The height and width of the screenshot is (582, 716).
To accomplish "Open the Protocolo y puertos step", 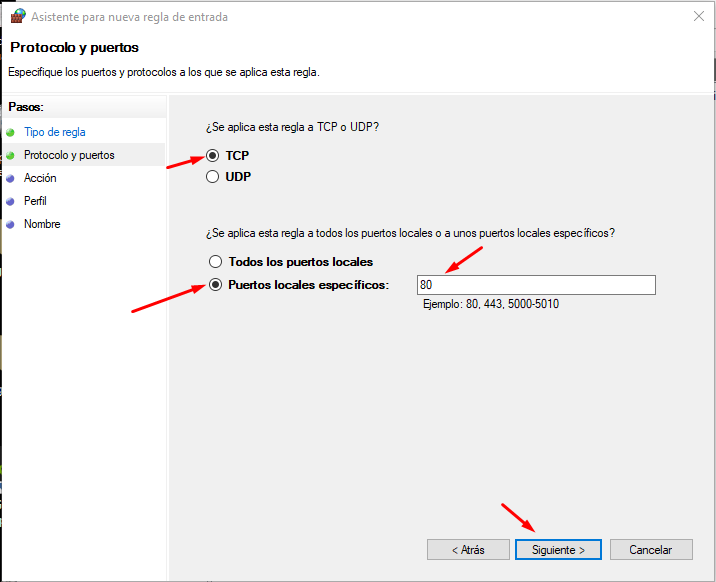I will coord(69,155).
